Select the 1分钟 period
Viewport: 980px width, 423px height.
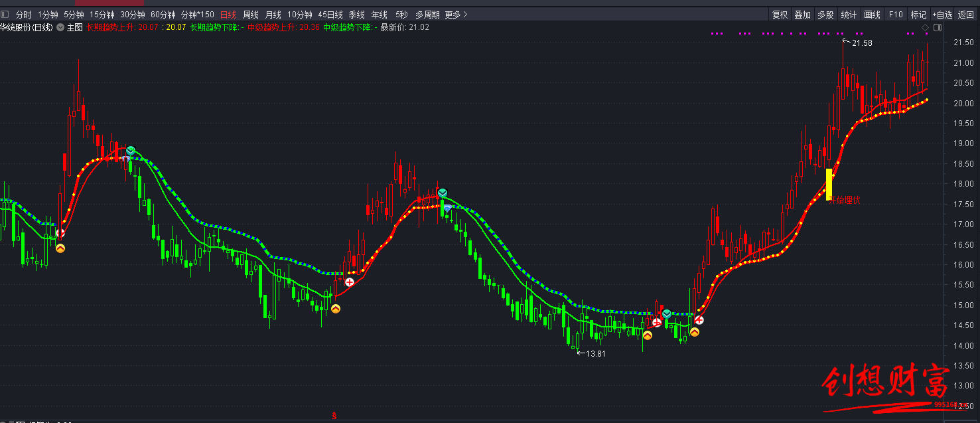[x=48, y=15]
